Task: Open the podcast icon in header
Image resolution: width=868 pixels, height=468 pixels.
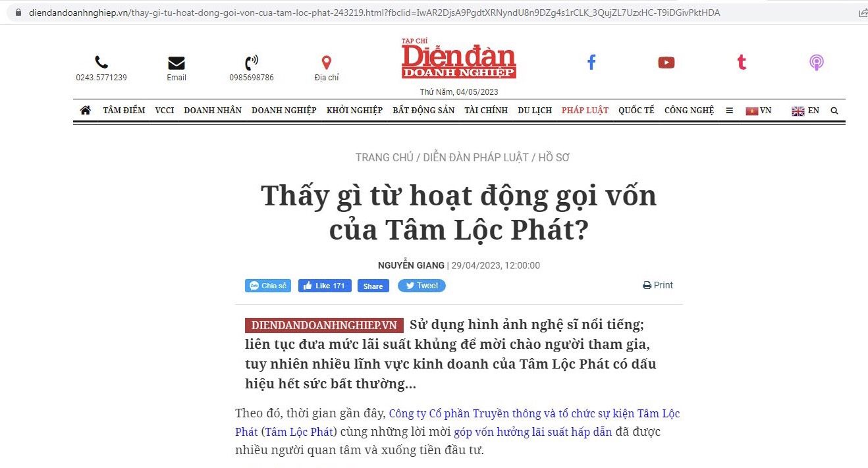Action: (817, 63)
